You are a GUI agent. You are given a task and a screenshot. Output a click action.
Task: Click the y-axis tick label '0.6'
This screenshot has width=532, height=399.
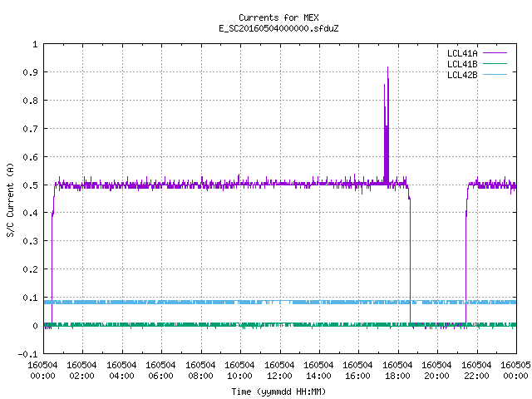[x=30, y=157]
